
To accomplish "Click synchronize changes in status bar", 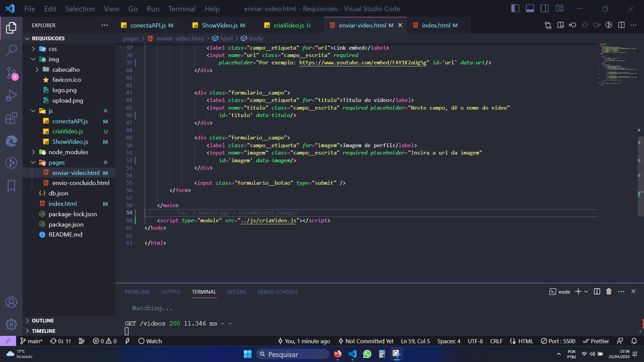I will pyautogui.click(x=60, y=341).
